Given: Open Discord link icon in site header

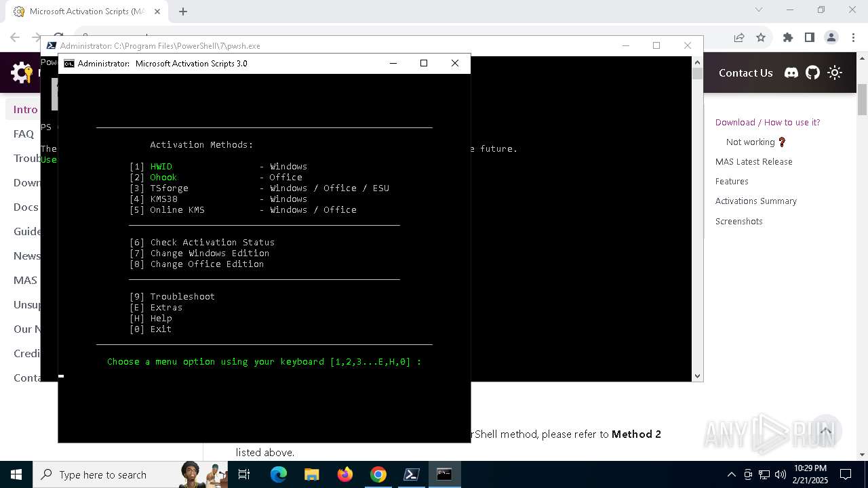Looking at the screenshot, I should pyautogui.click(x=791, y=73).
